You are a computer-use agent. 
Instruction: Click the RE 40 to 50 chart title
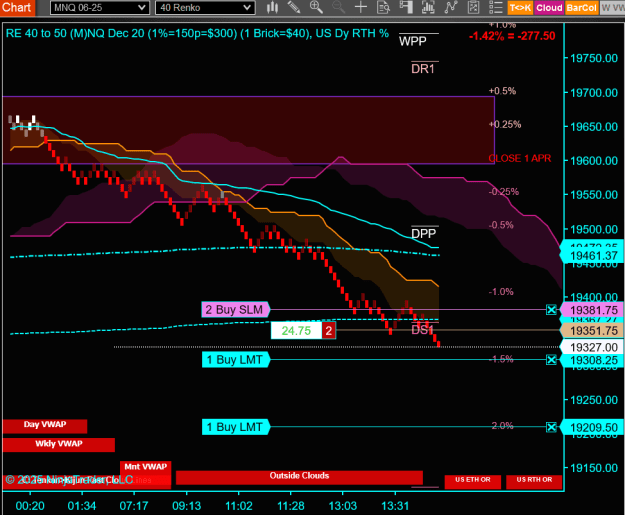coord(197,33)
